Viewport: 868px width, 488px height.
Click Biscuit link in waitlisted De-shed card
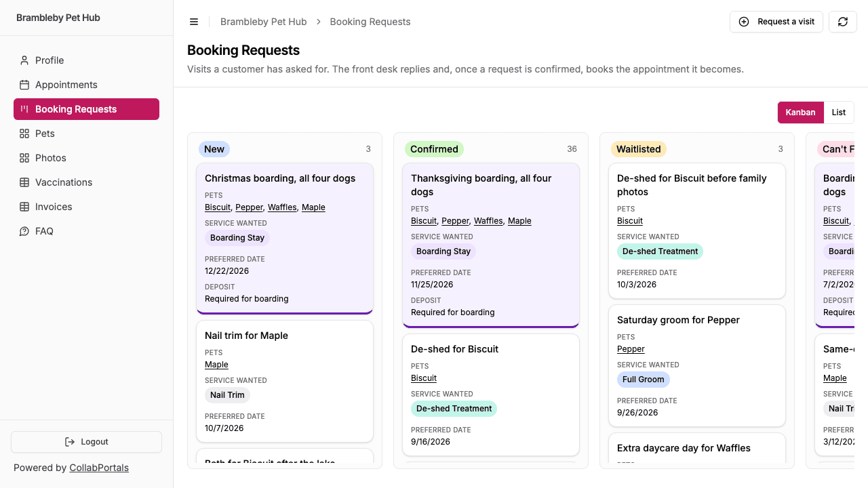(630, 221)
